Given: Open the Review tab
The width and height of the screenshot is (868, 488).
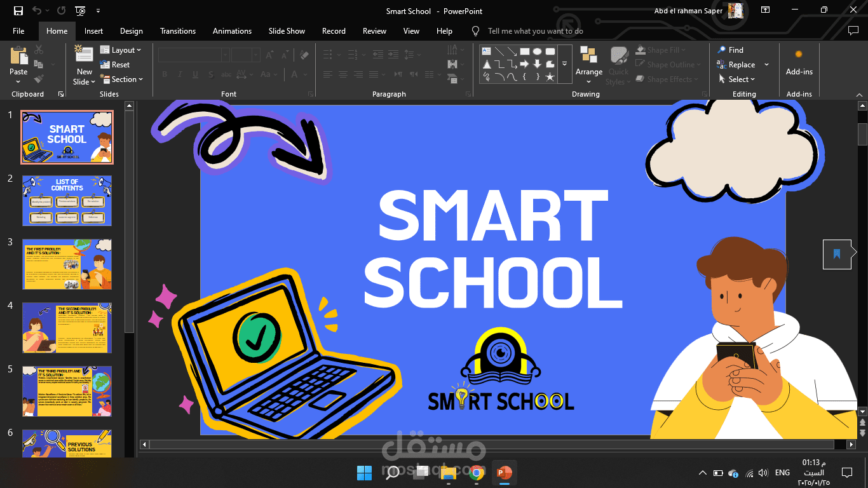Looking at the screenshot, I should [x=374, y=30].
